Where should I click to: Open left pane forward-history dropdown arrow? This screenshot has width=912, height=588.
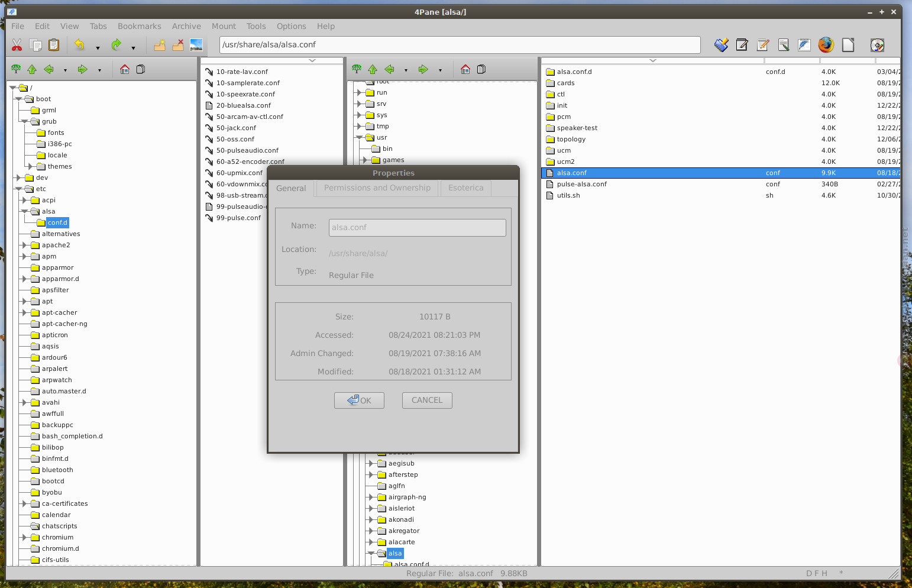tap(99, 70)
